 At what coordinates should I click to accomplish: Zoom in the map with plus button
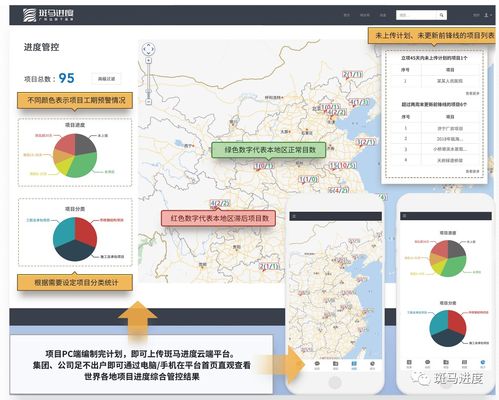click(149, 60)
